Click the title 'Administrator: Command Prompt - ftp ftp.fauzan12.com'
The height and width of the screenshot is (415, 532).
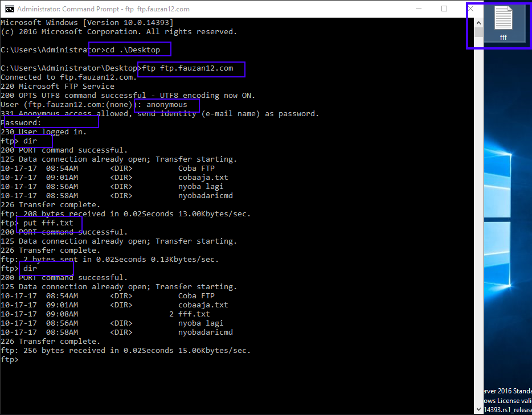(x=104, y=9)
